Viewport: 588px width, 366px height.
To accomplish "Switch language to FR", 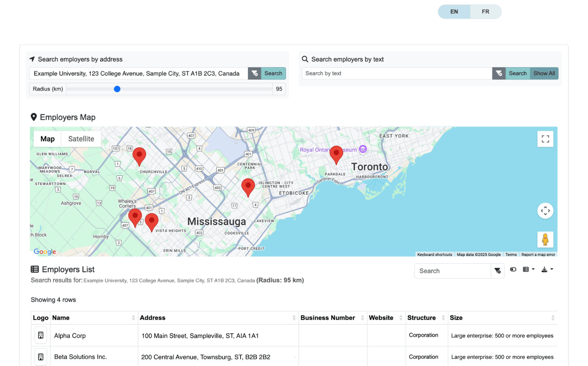I will coord(486,12).
